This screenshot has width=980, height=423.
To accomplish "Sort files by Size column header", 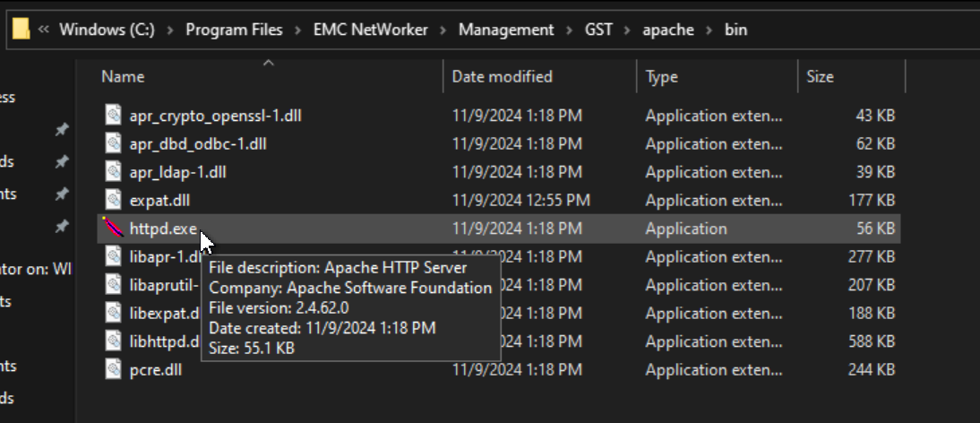I will [820, 77].
